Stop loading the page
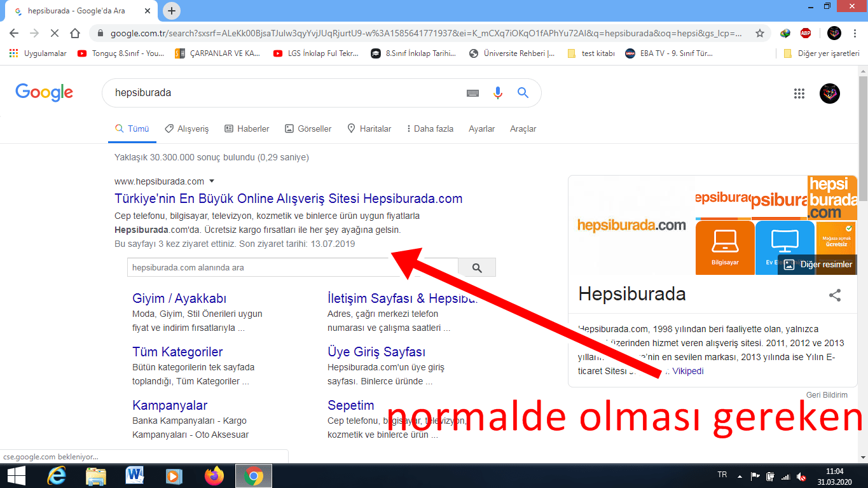This screenshot has height=488, width=868. [x=55, y=33]
